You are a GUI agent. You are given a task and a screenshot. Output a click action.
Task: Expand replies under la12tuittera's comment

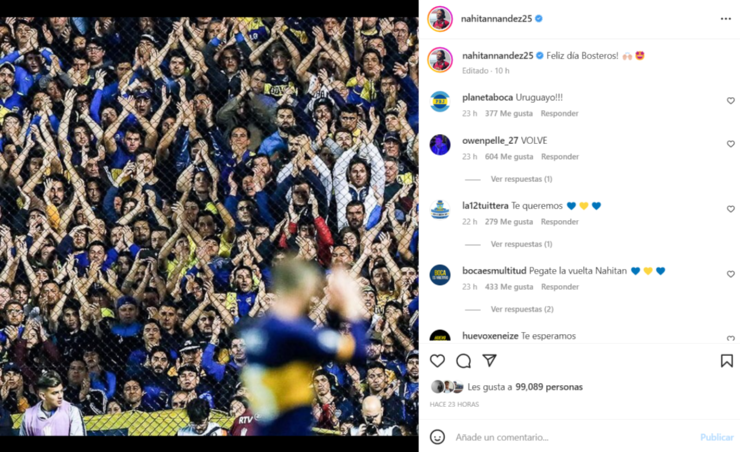pyautogui.click(x=521, y=244)
